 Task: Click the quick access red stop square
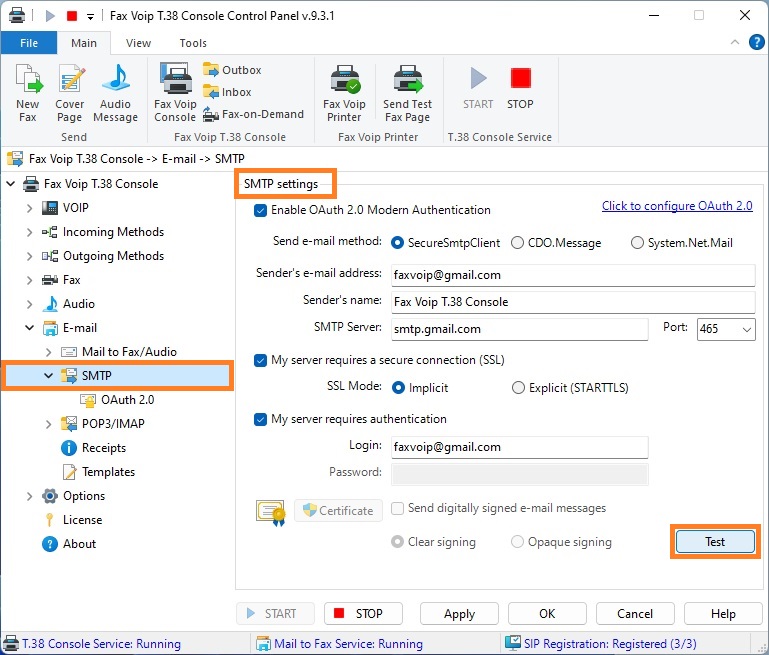(x=72, y=16)
